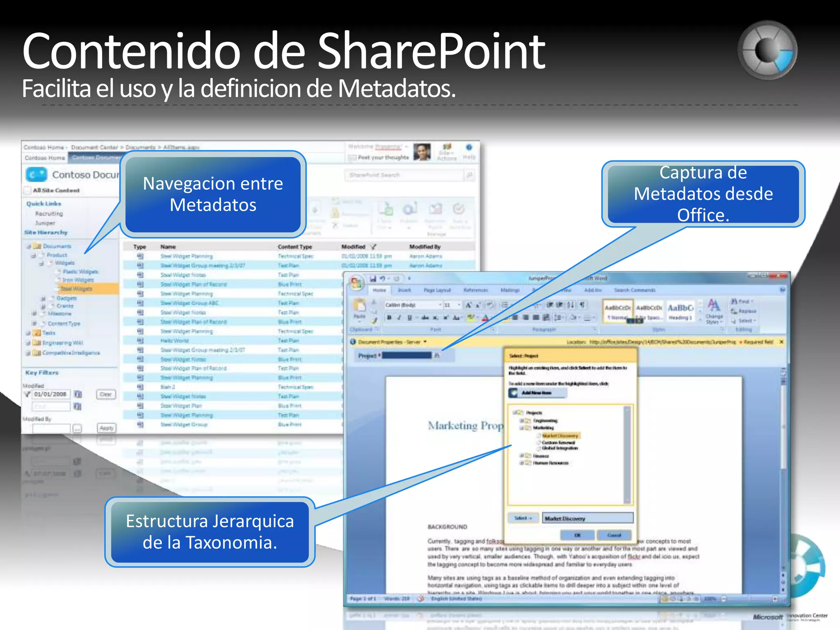
Task: Expand the Gadgets tree node
Action: tap(43, 299)
